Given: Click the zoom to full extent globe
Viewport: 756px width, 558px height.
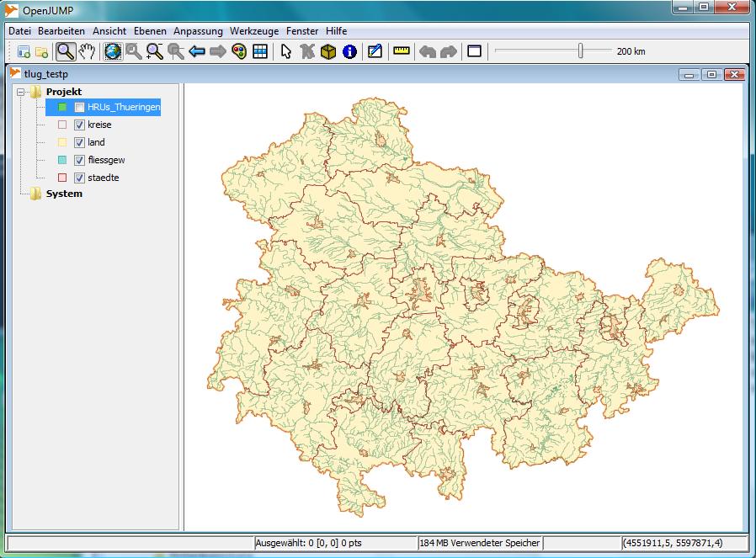Looking at the screenshot, I should coord(113,51).
